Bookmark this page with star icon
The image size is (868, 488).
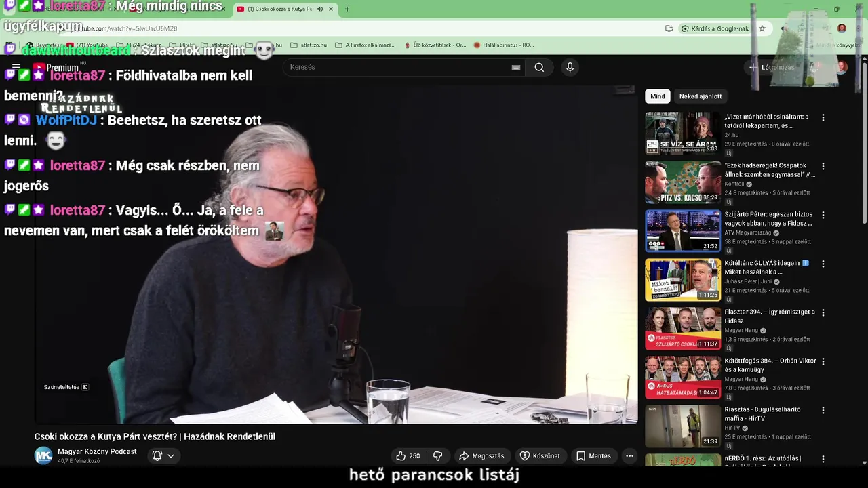coord(762,28)
